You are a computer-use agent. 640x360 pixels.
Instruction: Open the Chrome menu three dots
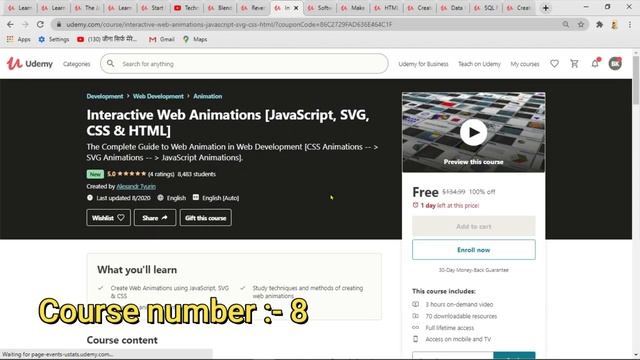(630, 24)
